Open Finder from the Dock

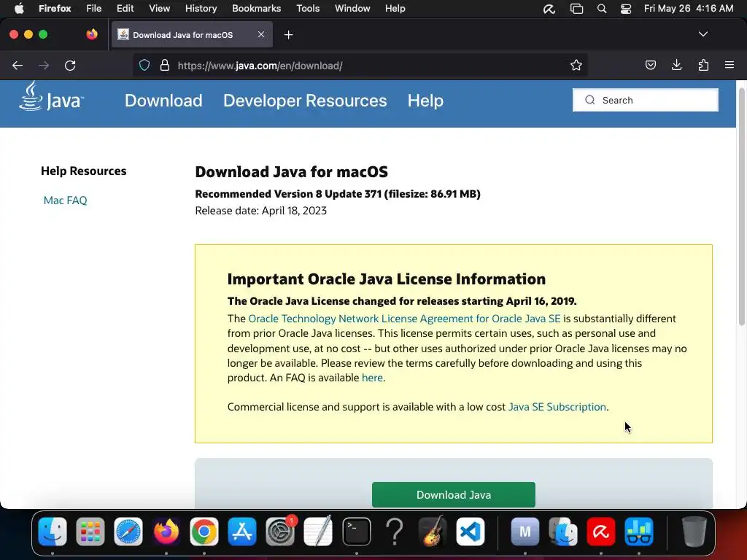pyautogui.click(x=53, y=532)
